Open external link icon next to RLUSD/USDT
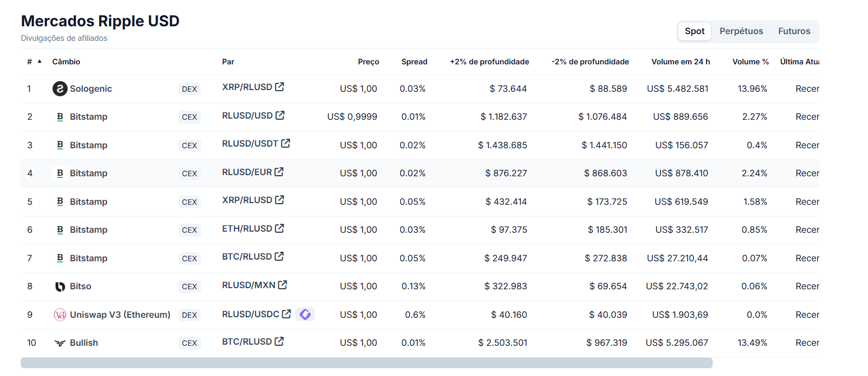Image resolution: width=868 pixels, height=376 pixels. coord(286,143)
